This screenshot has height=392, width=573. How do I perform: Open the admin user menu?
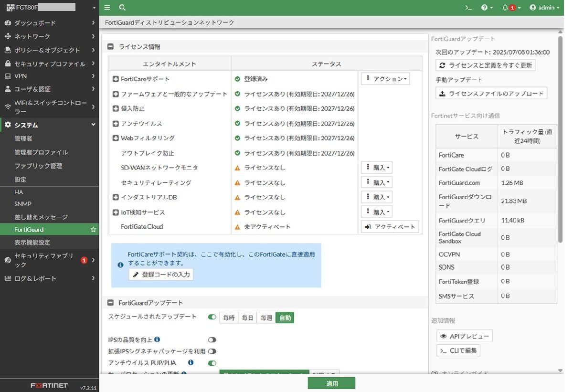pos(544,8)
